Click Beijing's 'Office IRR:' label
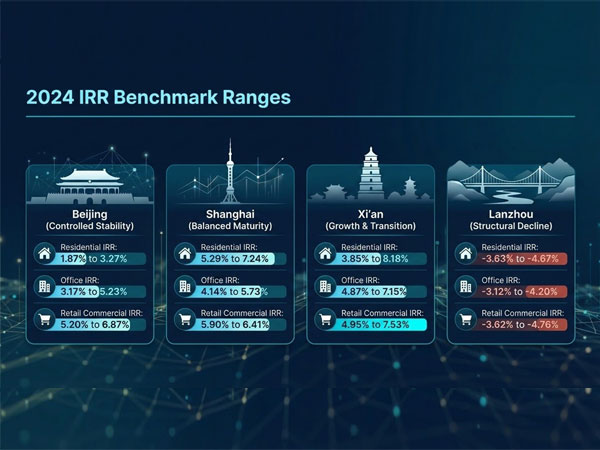Screen dimensions: 600x450 click(x=80, y=280)
